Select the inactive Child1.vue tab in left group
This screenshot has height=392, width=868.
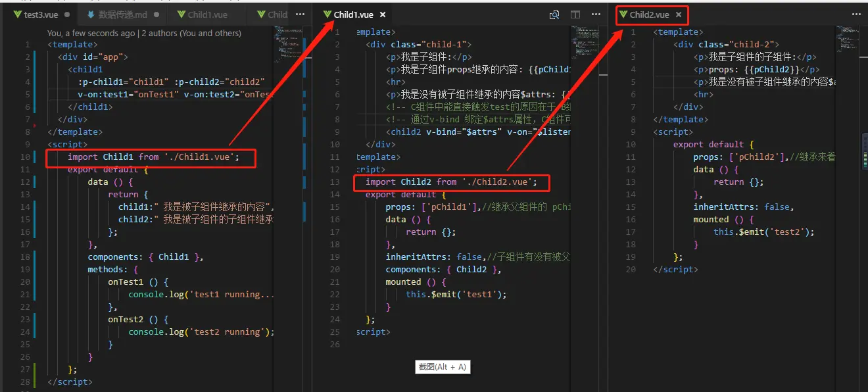(208, 14)
